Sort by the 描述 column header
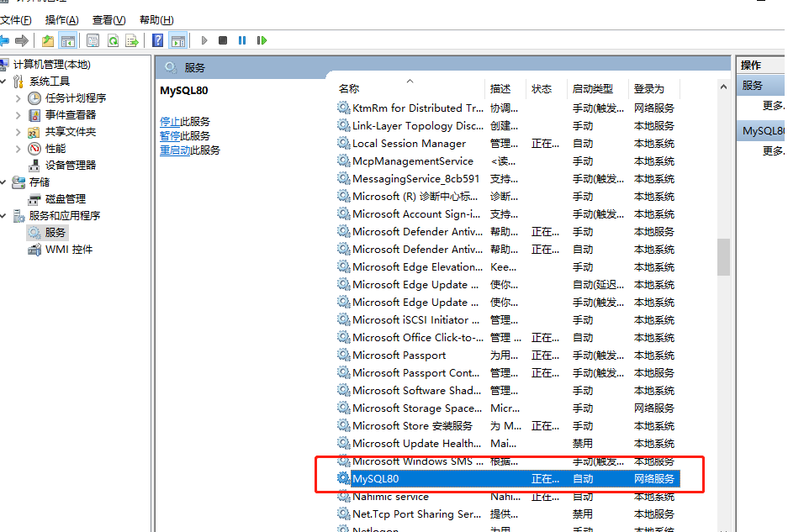The height and width of the screenshot is (532, 788). tap(505, 89)
